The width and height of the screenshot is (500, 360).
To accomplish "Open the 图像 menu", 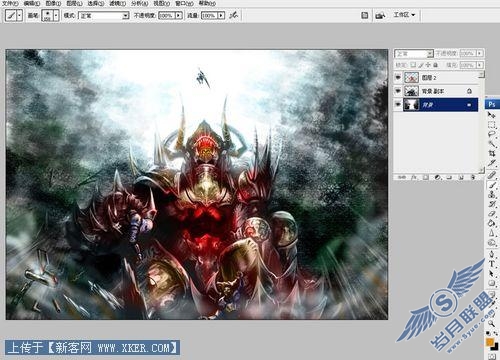I will point(53,3).
